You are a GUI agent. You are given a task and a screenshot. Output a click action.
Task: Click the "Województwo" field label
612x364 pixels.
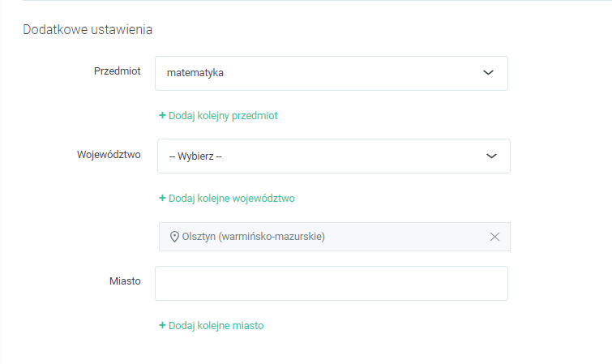coord(109,154)
